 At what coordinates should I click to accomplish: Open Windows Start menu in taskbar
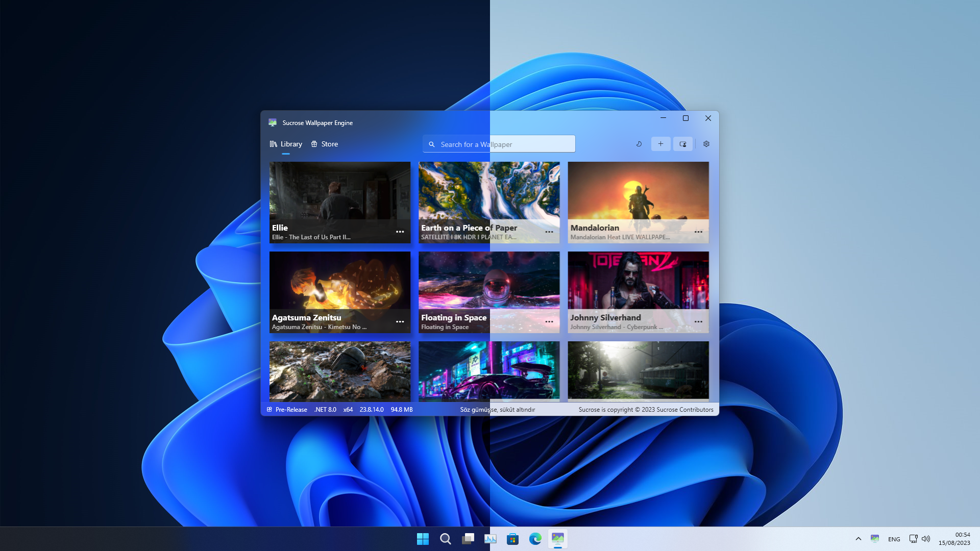click(423, 539)
